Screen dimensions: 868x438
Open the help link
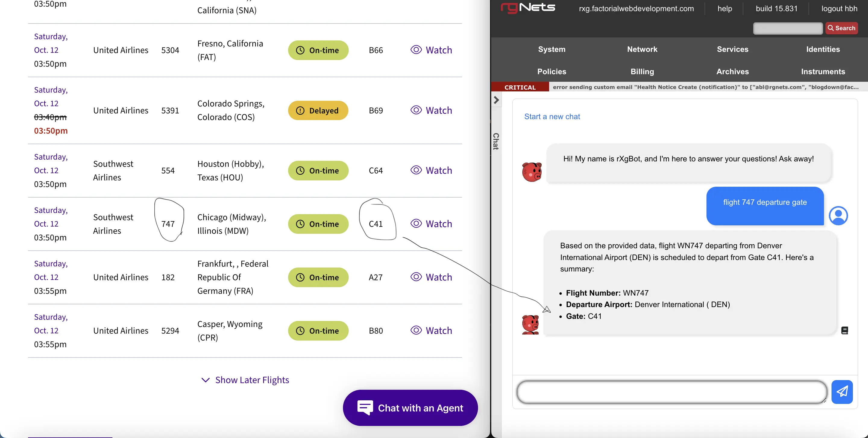point(725,8)
